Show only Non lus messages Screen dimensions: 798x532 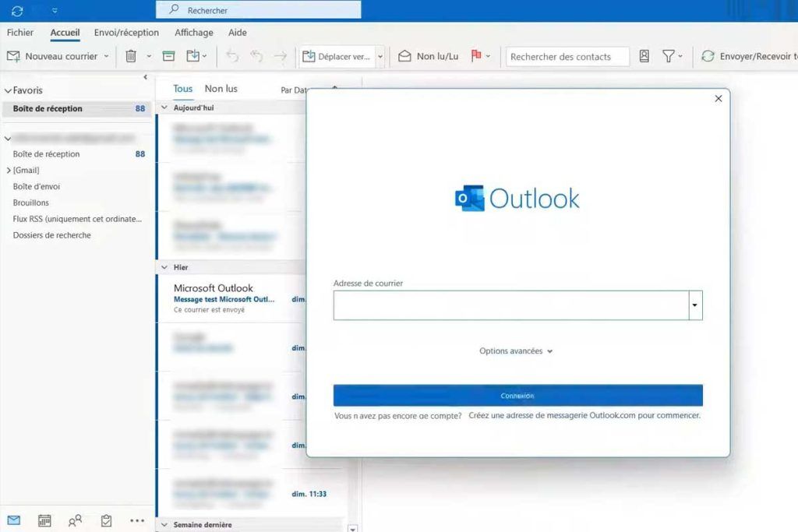221,89
